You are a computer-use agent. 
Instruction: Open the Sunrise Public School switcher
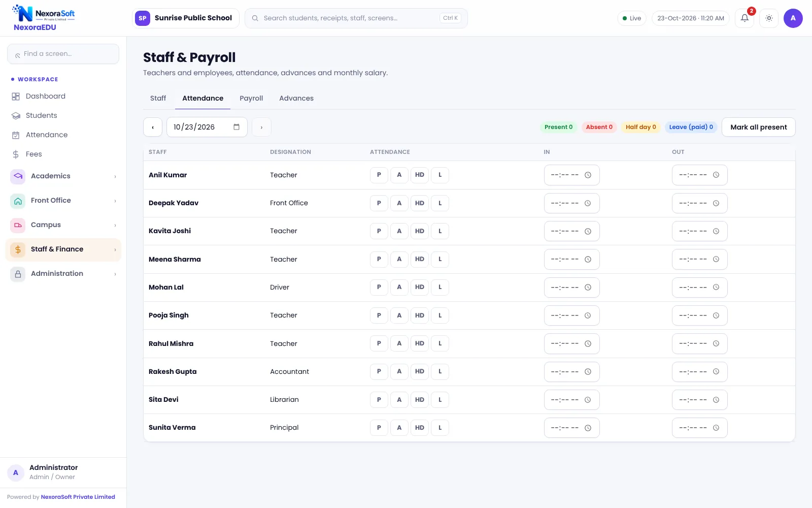point(186,18)
